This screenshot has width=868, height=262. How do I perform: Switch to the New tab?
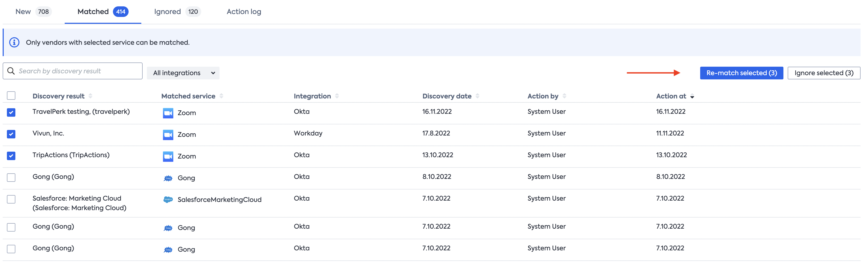point(33,12)
